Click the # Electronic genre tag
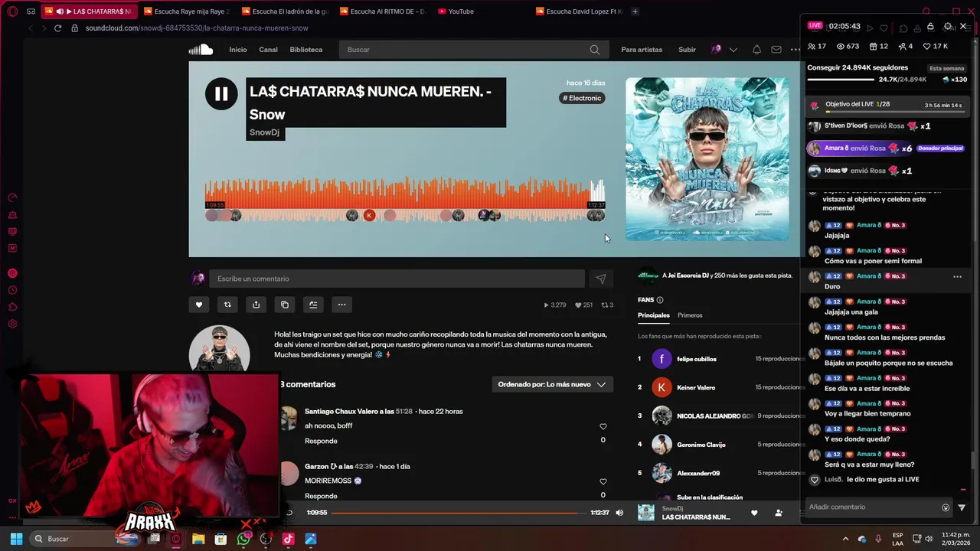Viewport: 980px width, 551px height. [583, 98]
